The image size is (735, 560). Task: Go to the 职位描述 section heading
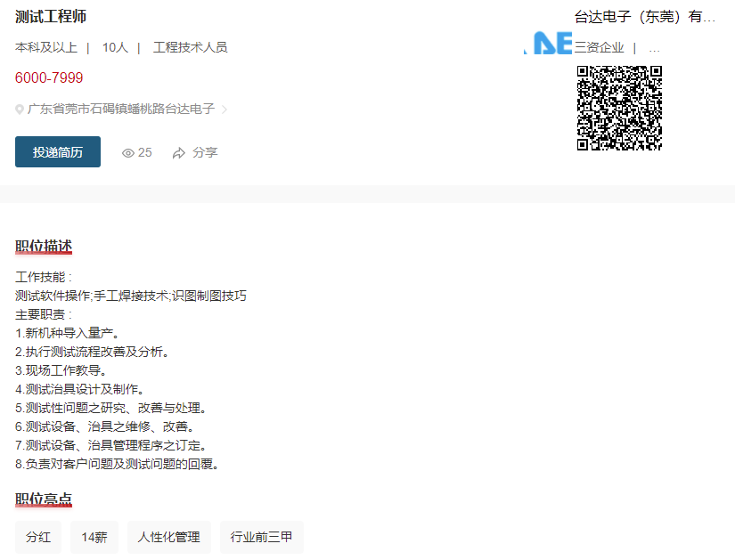(44, 247)
